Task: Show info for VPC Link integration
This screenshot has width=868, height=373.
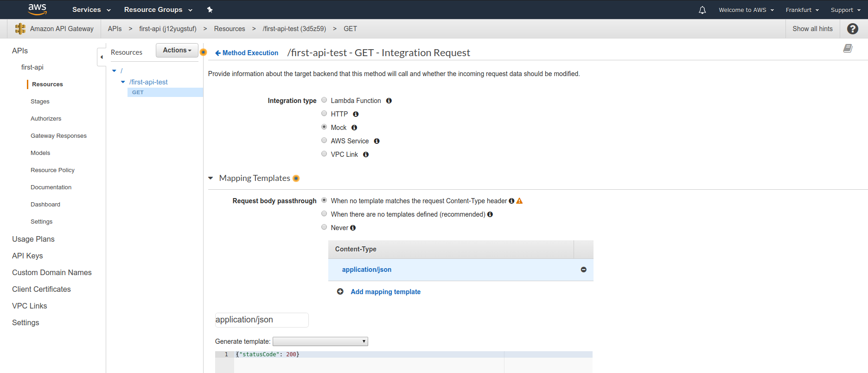Action: tap(366, 154)
